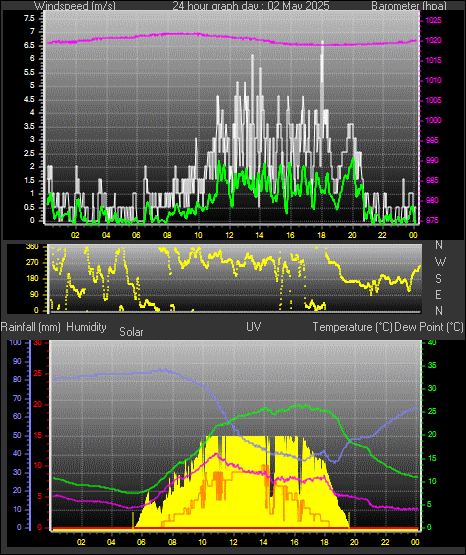
Task: Click 25 on the green temperature axis
Action: pos(432,412)
